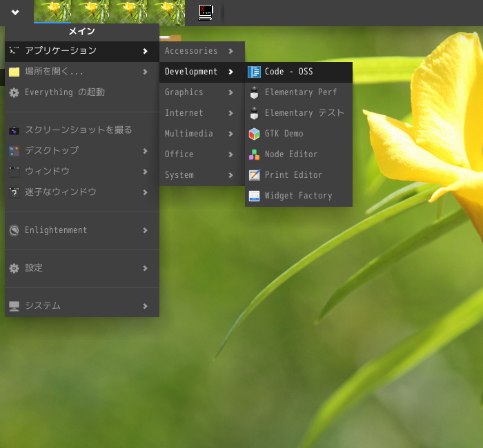Open システム submenu
The height and width of the screenshot is (448, 483).
point(82,306)
